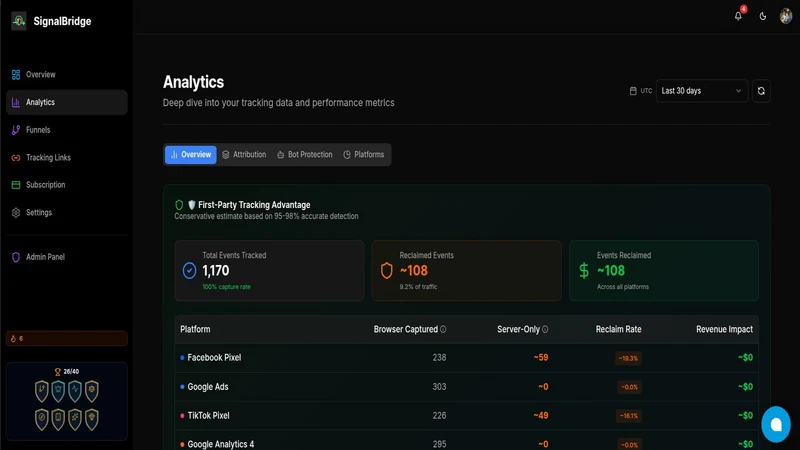The width and height of the screenshot is (800, 450).
Task: Click the Google Ads row name
Action: [208, 387]
